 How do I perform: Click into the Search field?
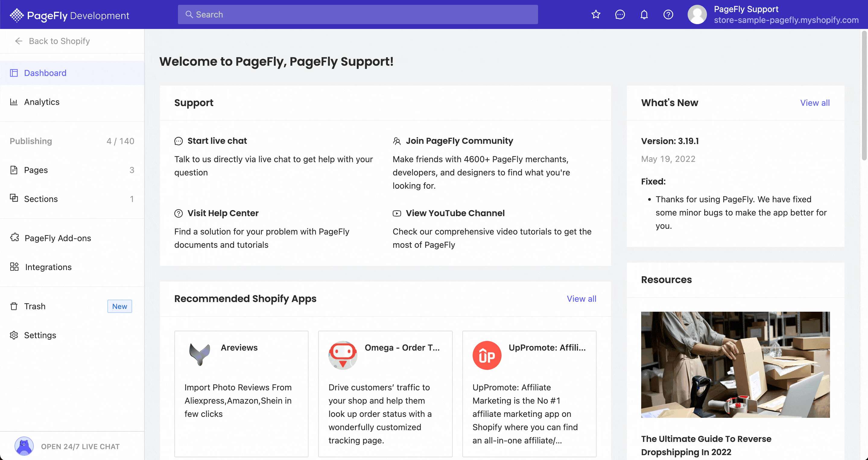[x=358, y=14]
